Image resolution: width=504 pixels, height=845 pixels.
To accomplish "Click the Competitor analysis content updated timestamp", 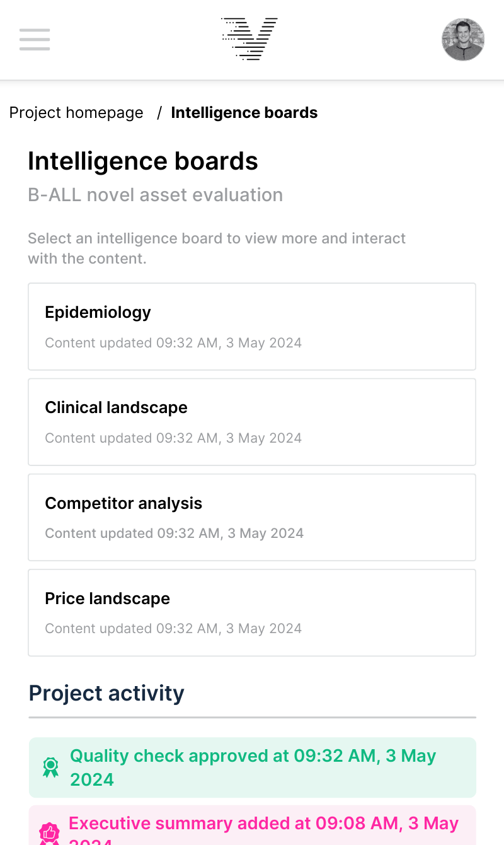I will coord(174,533).
